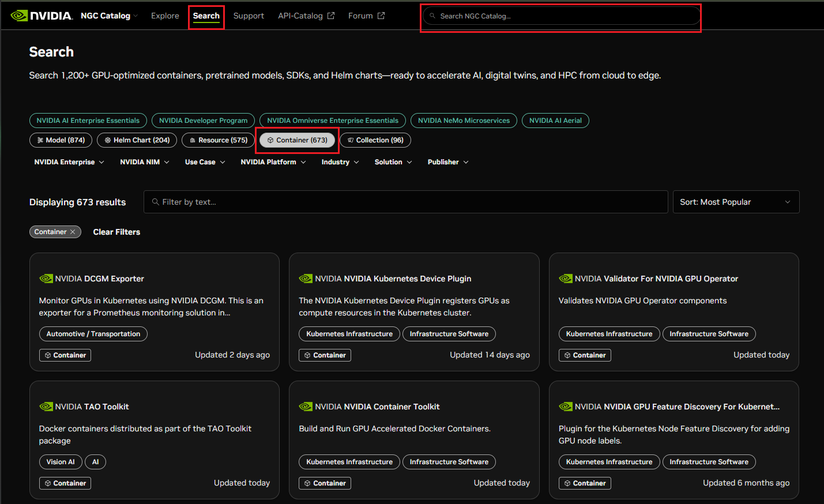The width and height of the screenshot is (824, 504).
Task: Click the NVIDIA logo in header
Action: [42, 16]
